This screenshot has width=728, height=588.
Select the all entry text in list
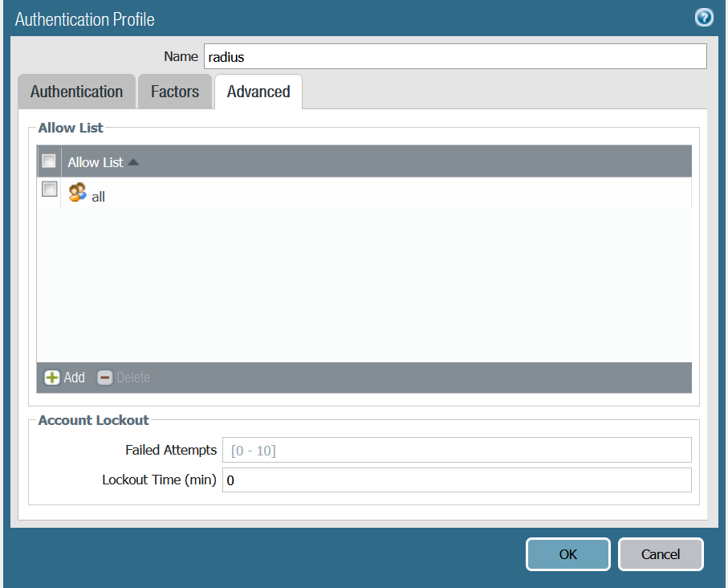click(x=99, y=196)
